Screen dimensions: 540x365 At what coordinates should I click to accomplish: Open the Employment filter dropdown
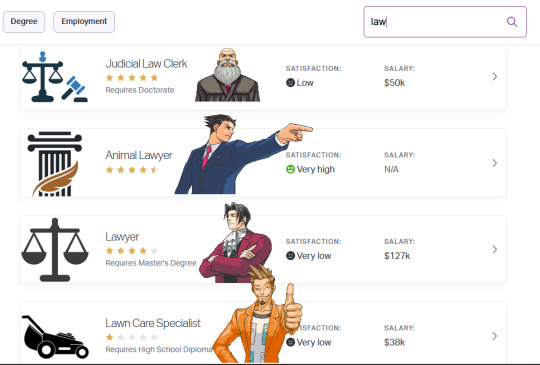84,22
